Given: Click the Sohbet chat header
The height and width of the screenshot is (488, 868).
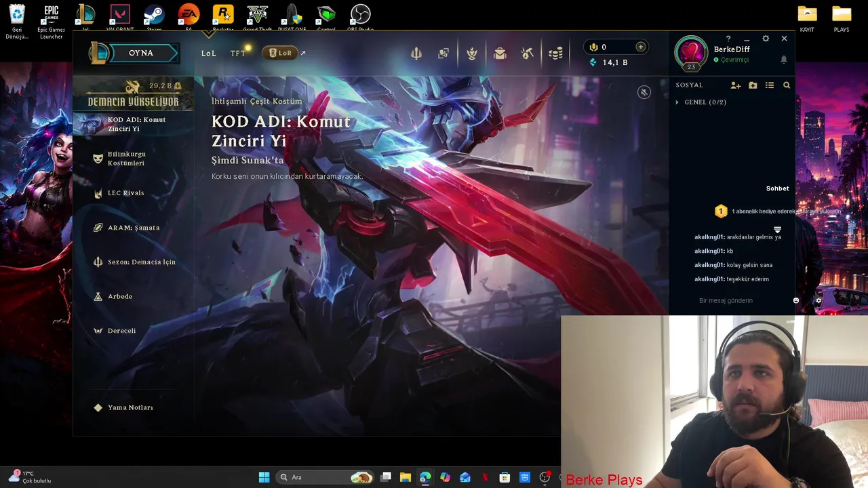Looking at the screenshot, I should pyautogui.click(x=777, y=188).
